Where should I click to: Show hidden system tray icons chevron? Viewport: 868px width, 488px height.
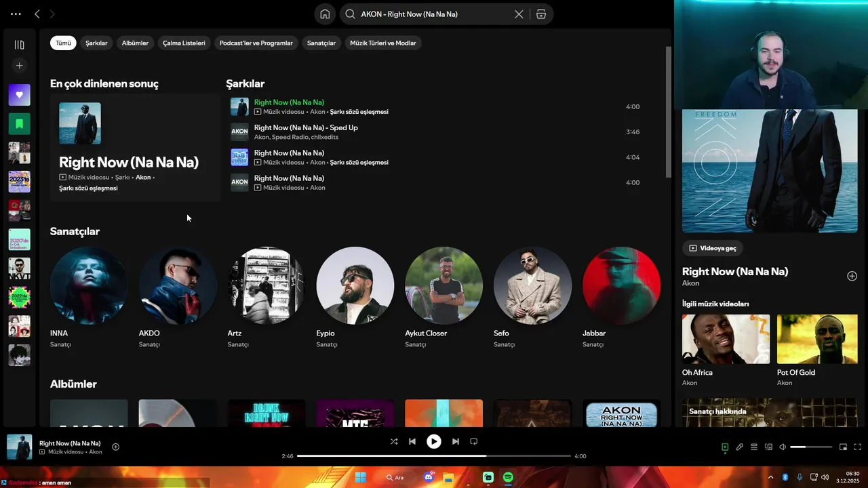click(x=770, y=477)
